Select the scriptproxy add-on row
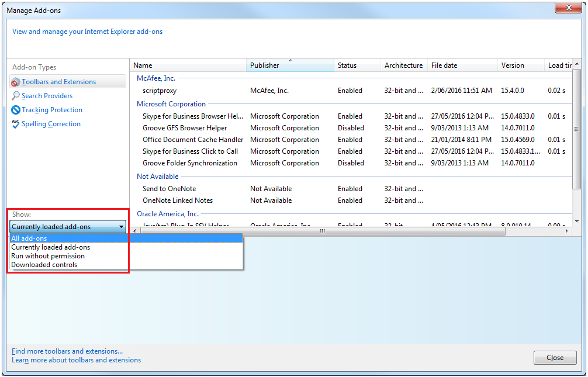 pyautogui.click(x=160, y=91)
